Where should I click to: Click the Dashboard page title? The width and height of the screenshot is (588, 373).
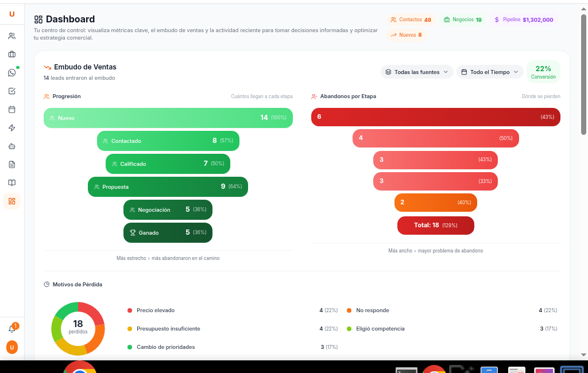[70, 19]
